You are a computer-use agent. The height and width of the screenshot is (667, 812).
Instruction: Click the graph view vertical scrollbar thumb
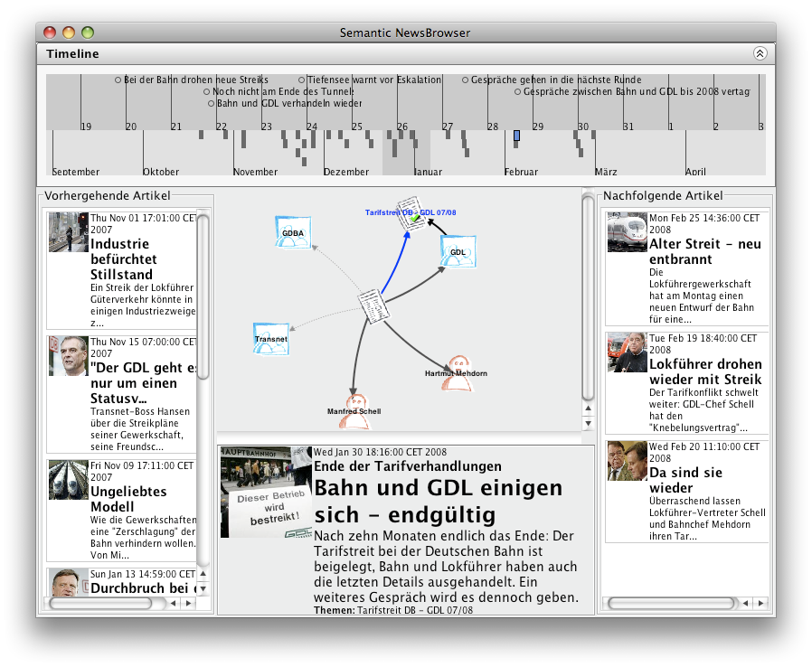click(588, 296)
